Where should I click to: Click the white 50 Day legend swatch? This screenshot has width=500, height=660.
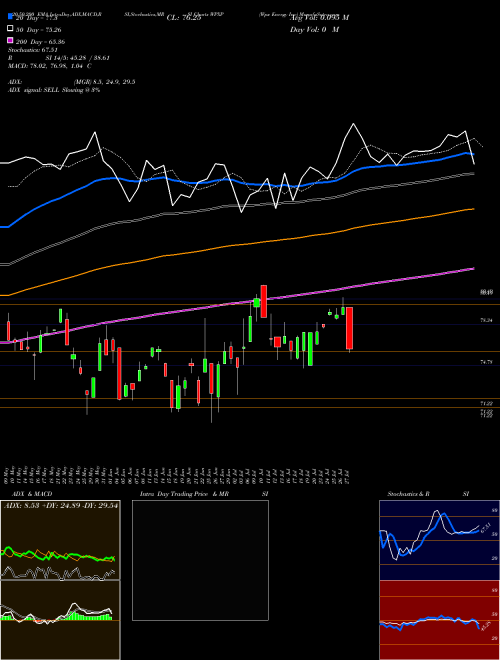pyautogui.click(x=11, y=29)
